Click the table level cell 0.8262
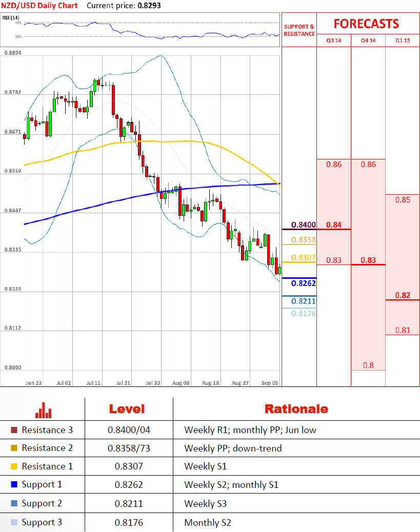 129,484
